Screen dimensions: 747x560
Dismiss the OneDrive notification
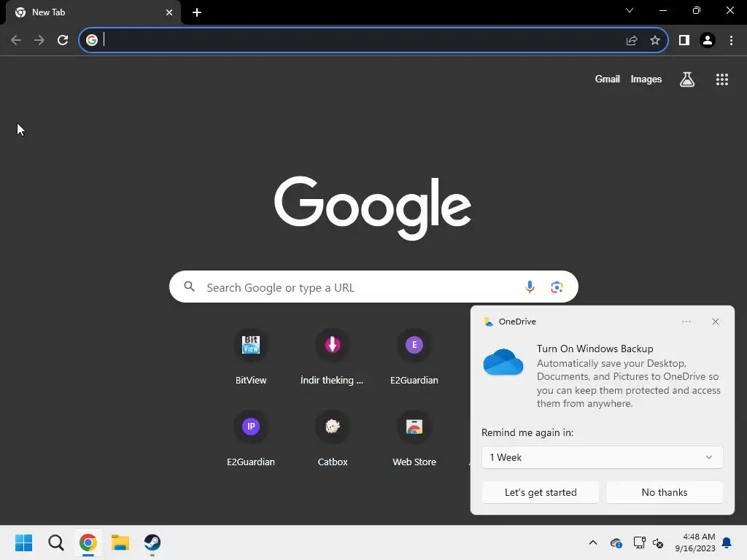tap(716, 322)
